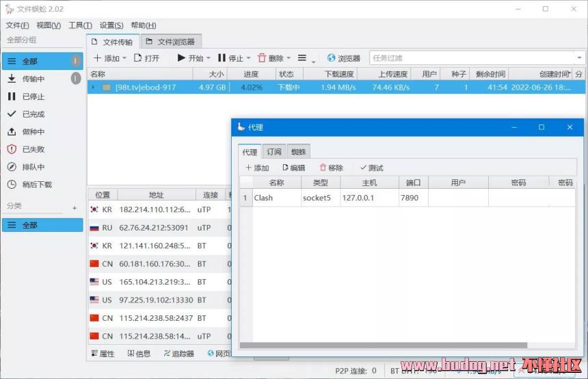Open the hamburger list menu dropdown
Image resolution: width=588 pixels, height=379 pixels.
click(x=305, y=58)
